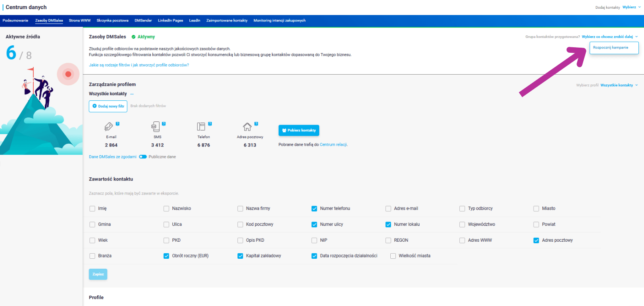644x306 pixels.
Task: Check the Typ odbiorcy checkbox
Action: [462, 208]
